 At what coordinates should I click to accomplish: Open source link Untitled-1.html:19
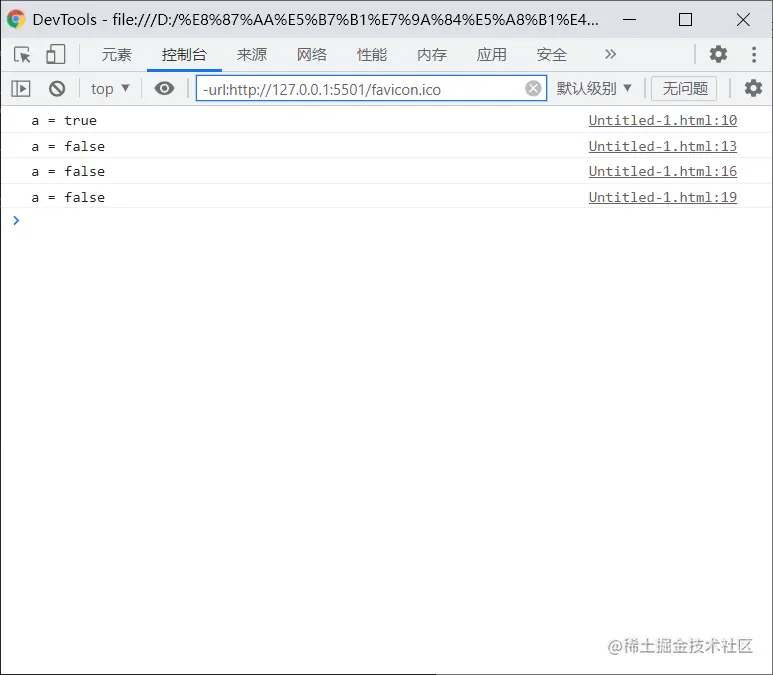(x=663, y=197)
